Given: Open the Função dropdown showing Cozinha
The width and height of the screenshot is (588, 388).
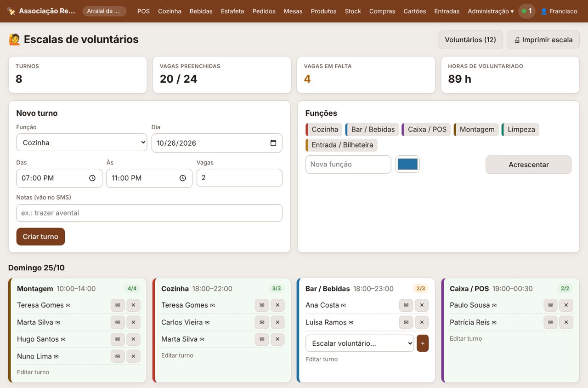Looking at the screenshot, I should click(x=82, y=143).
